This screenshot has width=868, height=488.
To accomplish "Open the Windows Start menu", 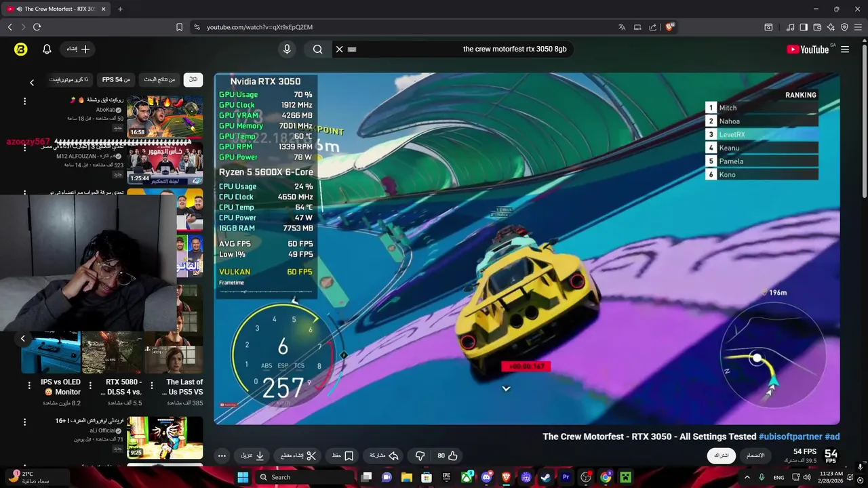I will pos(243,477).
